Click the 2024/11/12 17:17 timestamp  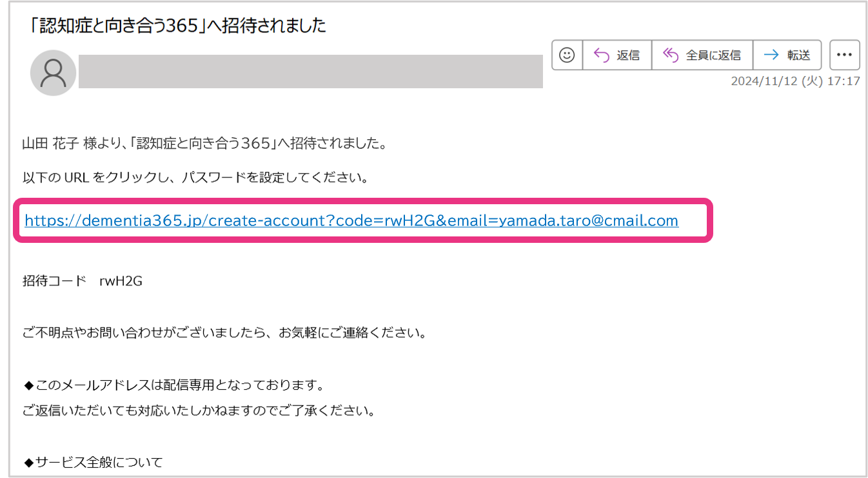(x=794, y=82)
